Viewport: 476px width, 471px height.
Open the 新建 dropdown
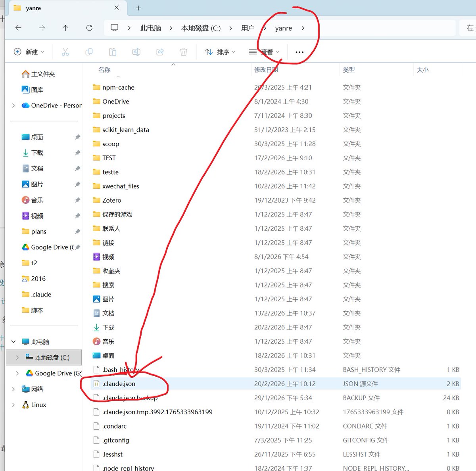pos(29,52)
